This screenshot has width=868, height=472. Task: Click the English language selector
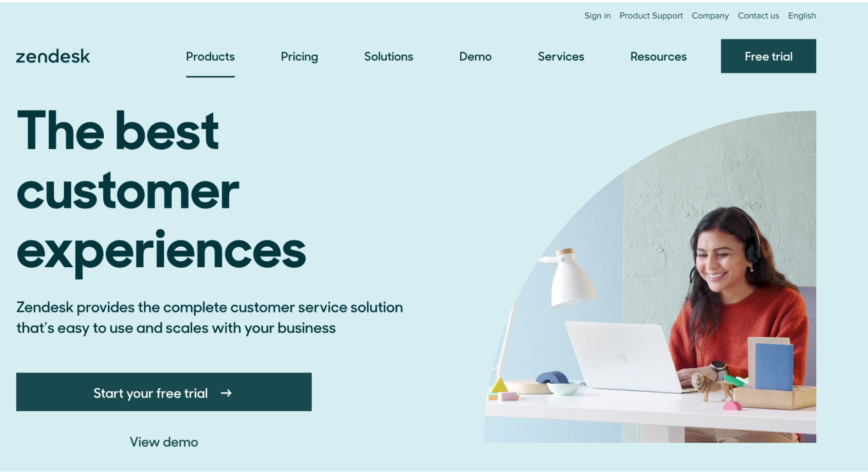pos(802,15)
